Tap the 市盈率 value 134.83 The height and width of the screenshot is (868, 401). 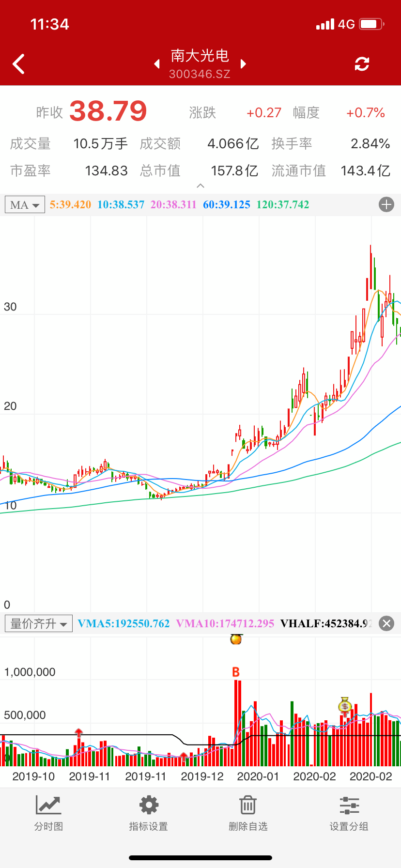tap(107, 170)
